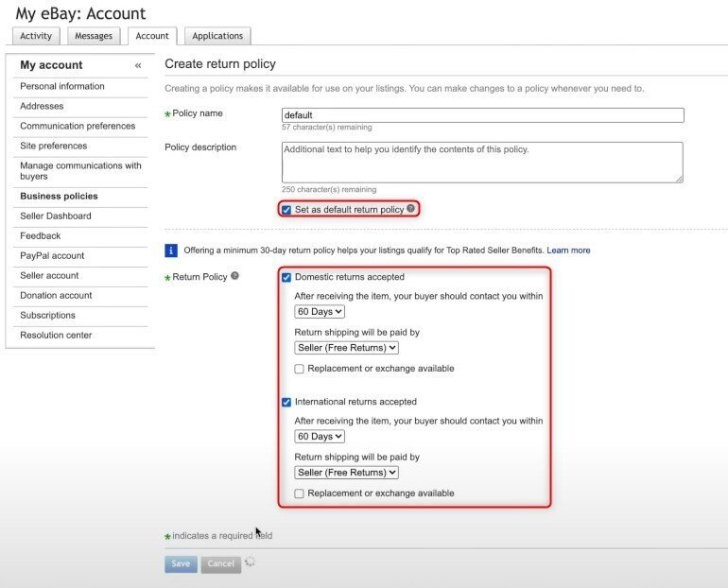Image resolution: width=728 pixels, height=588 pixels.
Task: Click Learn more about Top Rated benefits
Action: tap(568, 251)
